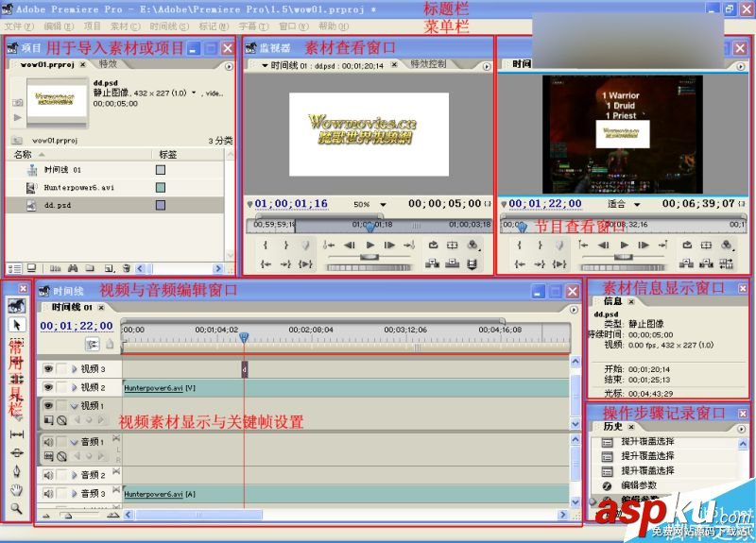
Task: Click the source monitor shuttle slider handle
Action: click(369, 257)
